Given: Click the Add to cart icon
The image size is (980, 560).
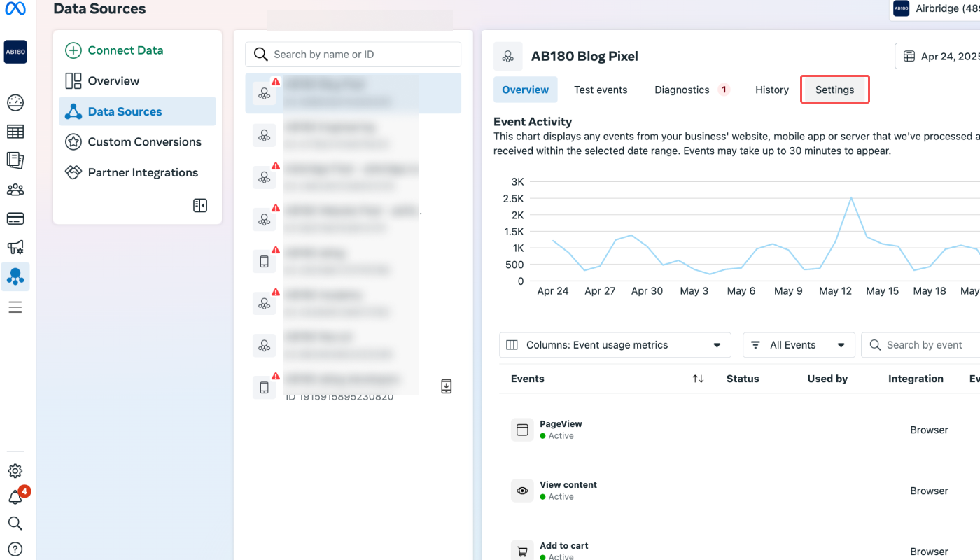Looking at the screenshot, I should pyautogui.click(x=522, y=552).
